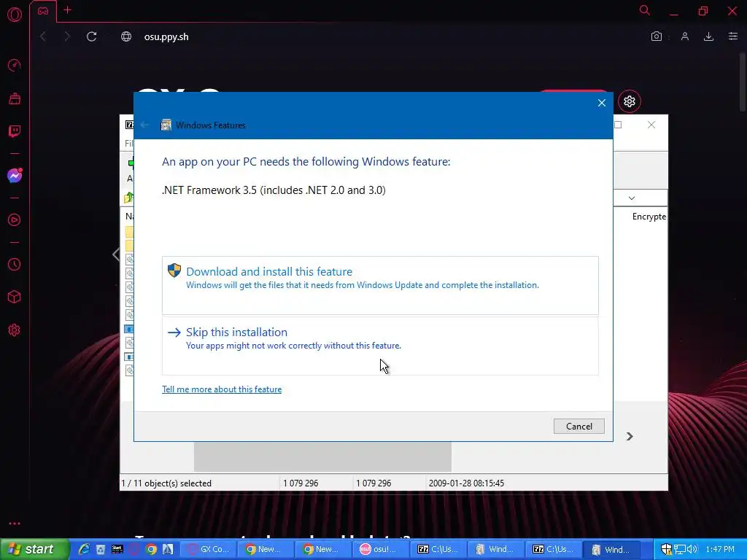Choose Download and install this feature
The image size is (747, 560).
tap(380, 285)
